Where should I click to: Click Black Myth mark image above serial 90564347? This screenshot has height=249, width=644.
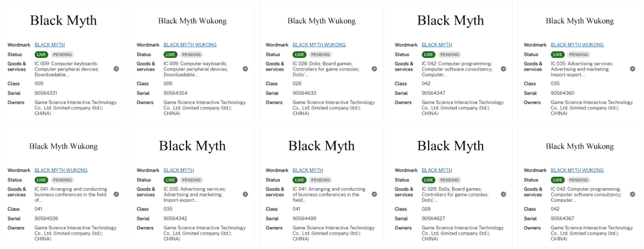click(x=451, y=20)
